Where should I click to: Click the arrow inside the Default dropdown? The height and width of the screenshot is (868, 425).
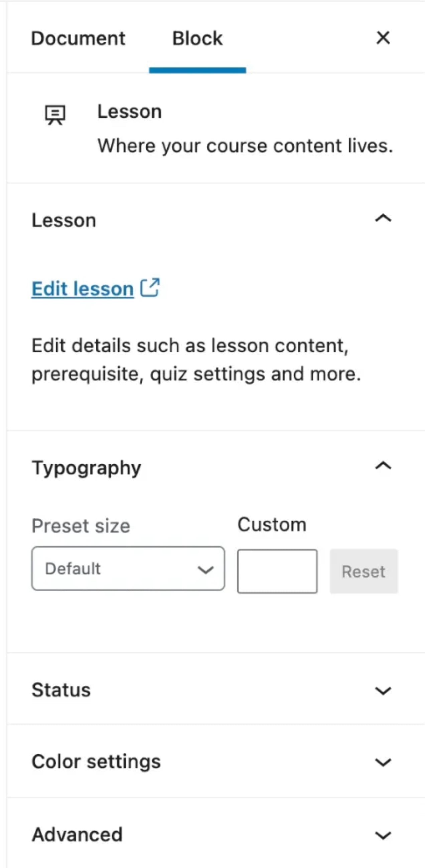click(205, 570)
